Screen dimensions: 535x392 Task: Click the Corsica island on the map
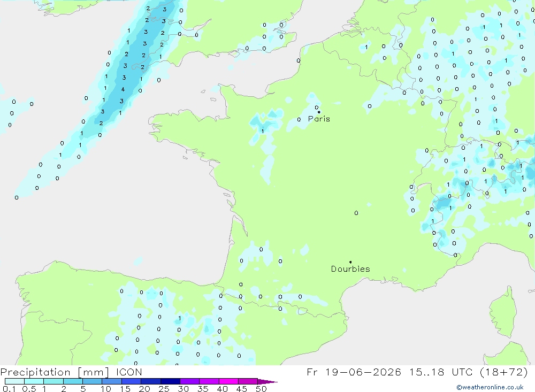(502, 312)
